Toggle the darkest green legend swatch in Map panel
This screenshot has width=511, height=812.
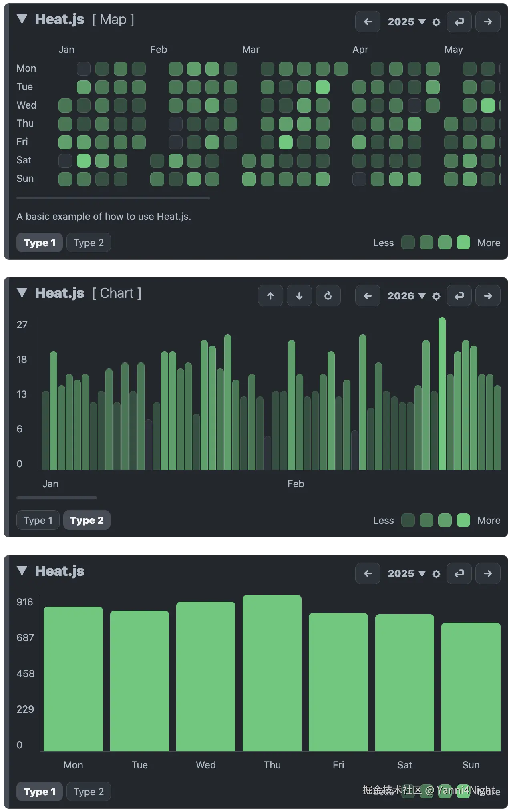coord(408,243)
